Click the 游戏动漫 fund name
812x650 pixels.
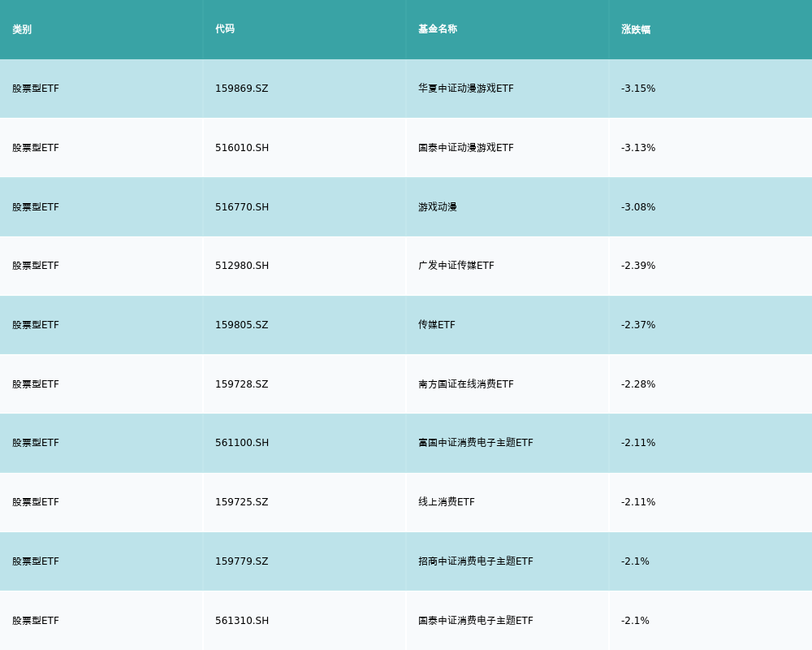438,207
